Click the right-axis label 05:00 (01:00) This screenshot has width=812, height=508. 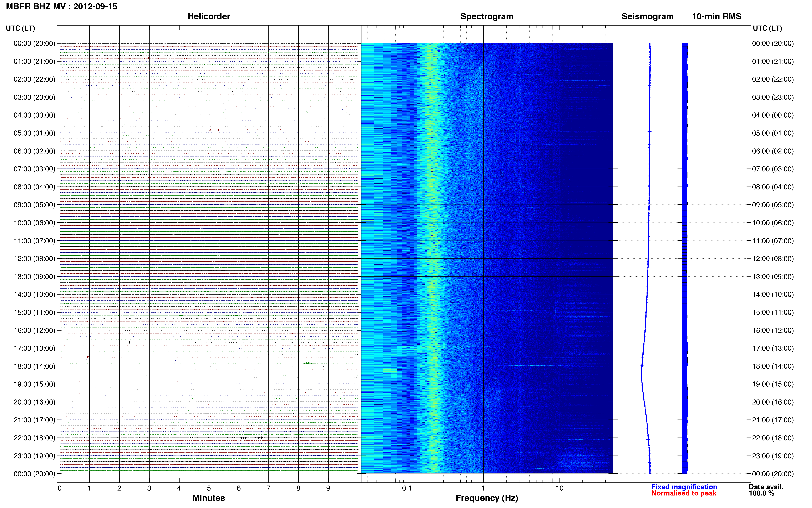tap(773, 133)
